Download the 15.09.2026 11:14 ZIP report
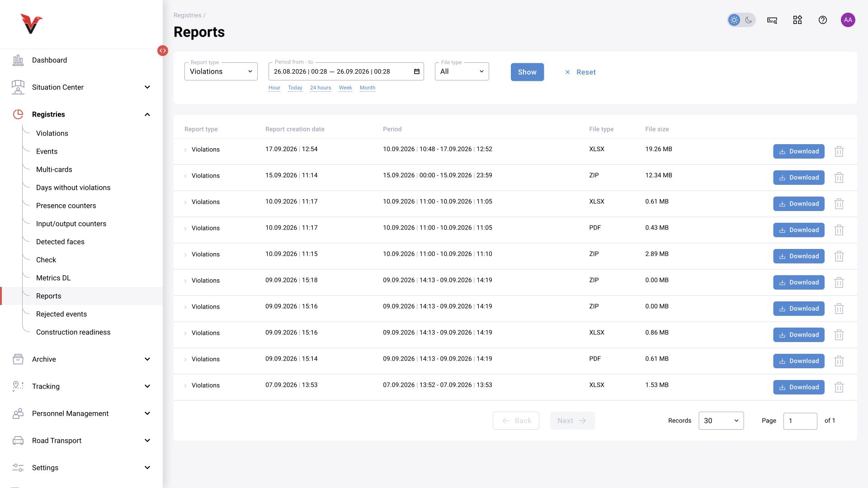This screenshot has width=868, height=488. tap(799, 178)
